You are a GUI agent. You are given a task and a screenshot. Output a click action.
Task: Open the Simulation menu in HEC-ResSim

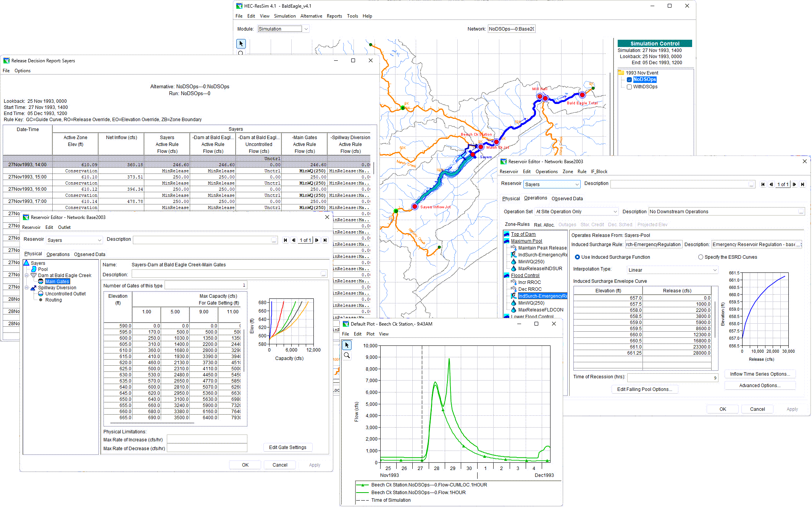pos(285,16)
